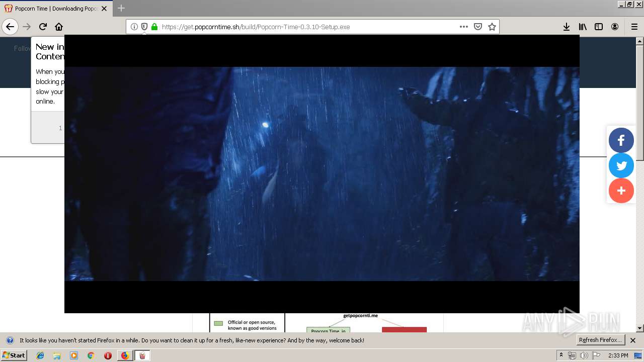Image resolution: width=644 pixels, height=362 pixels.
Task: Click 'known as good versions' legend text
Action: tap(252, 328)
